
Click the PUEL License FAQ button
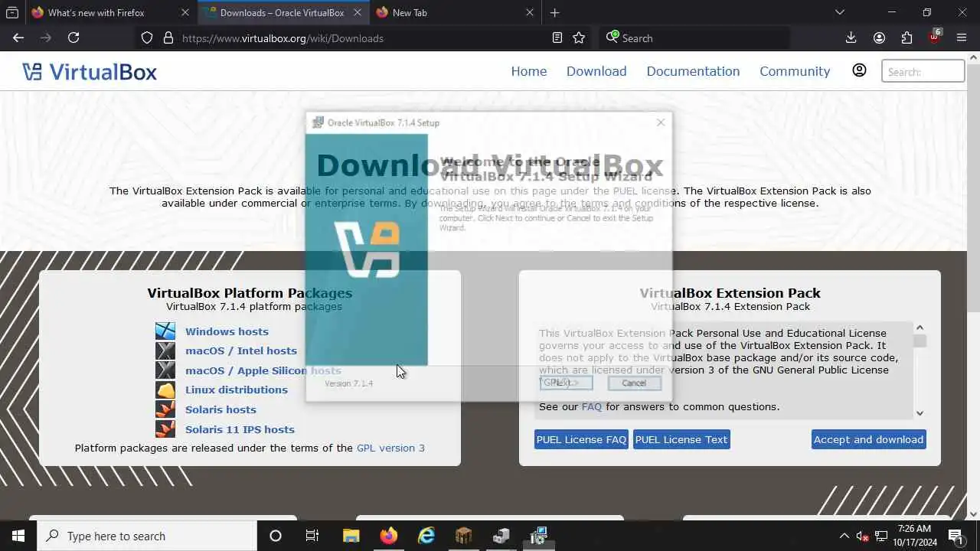[x=581, y=439]
